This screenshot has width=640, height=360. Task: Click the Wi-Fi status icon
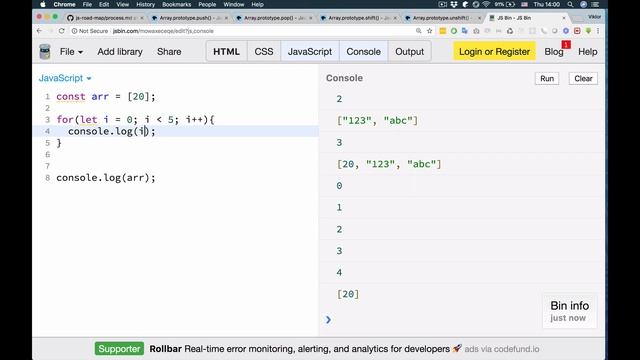486,4
